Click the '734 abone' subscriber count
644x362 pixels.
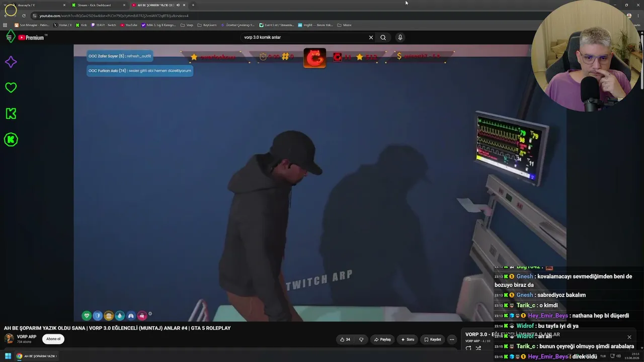pos(24,342)
